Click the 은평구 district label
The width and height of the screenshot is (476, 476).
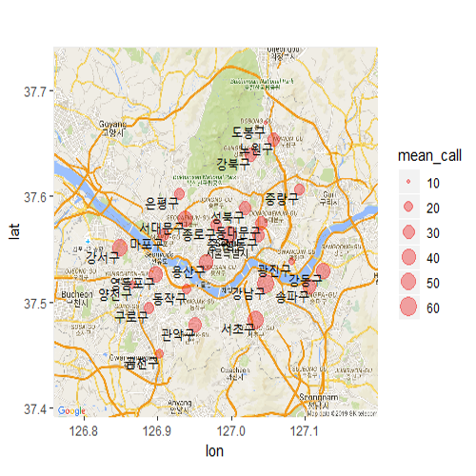(162, 204)
